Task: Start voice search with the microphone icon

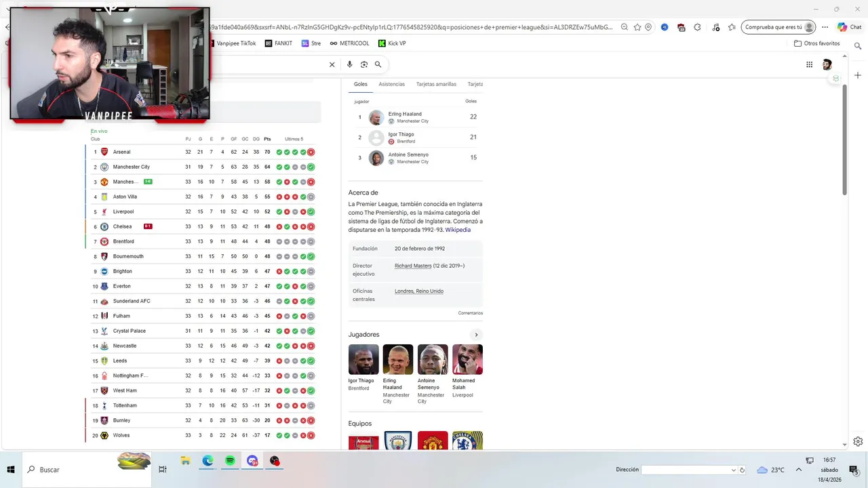Action: pos(349,64)
